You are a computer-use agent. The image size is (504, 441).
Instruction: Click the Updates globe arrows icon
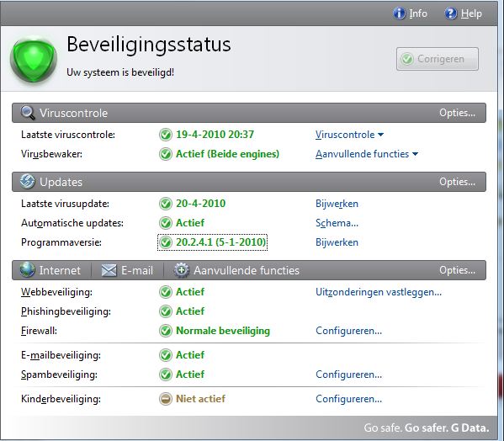[27, 181]
